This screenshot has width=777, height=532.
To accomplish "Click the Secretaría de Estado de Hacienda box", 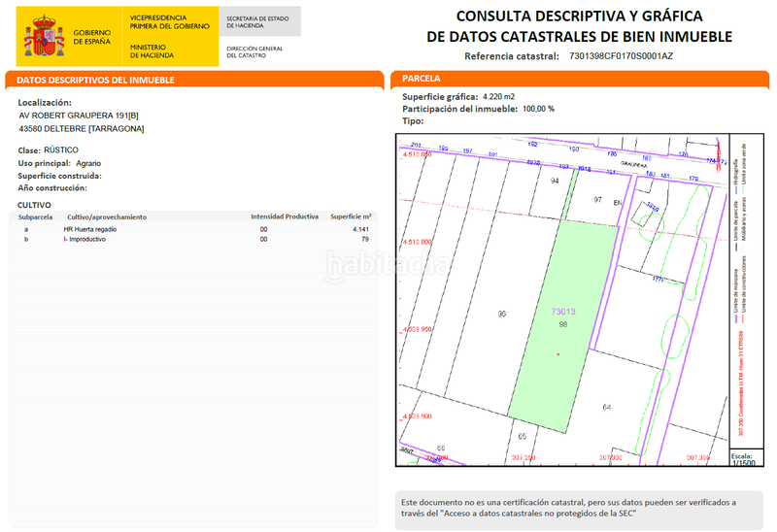I will pos(260,21).
